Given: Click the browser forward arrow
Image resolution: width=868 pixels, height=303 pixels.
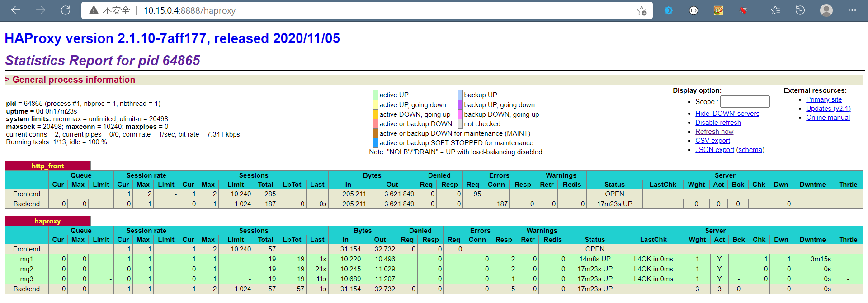Looking at the screenshot, I should (x=41, y=10).
